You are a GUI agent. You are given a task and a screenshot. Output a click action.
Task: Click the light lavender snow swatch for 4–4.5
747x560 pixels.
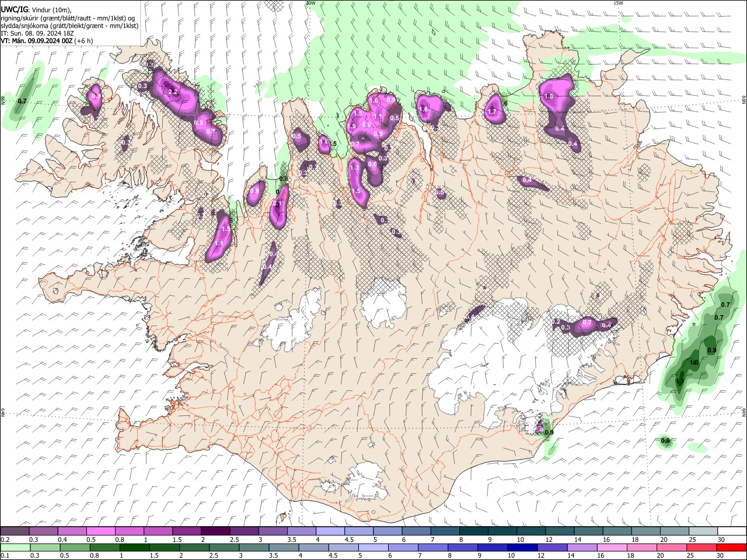point(330,531)
